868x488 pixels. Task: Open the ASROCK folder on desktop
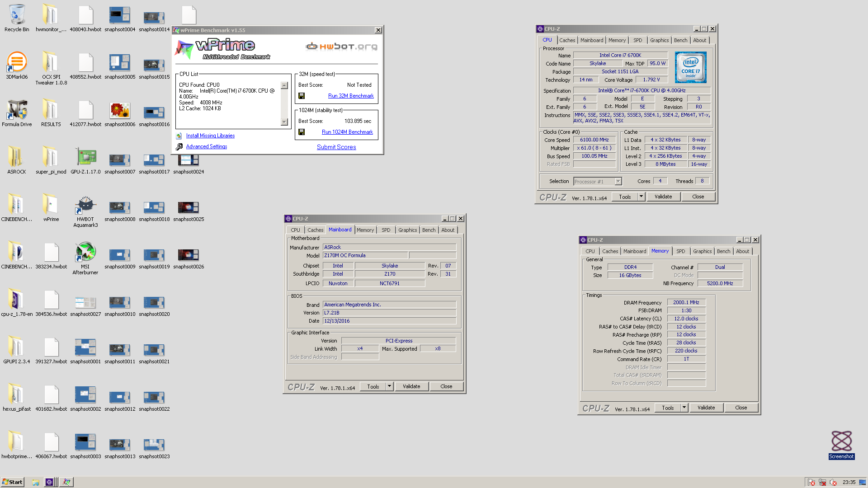point(17,160)
